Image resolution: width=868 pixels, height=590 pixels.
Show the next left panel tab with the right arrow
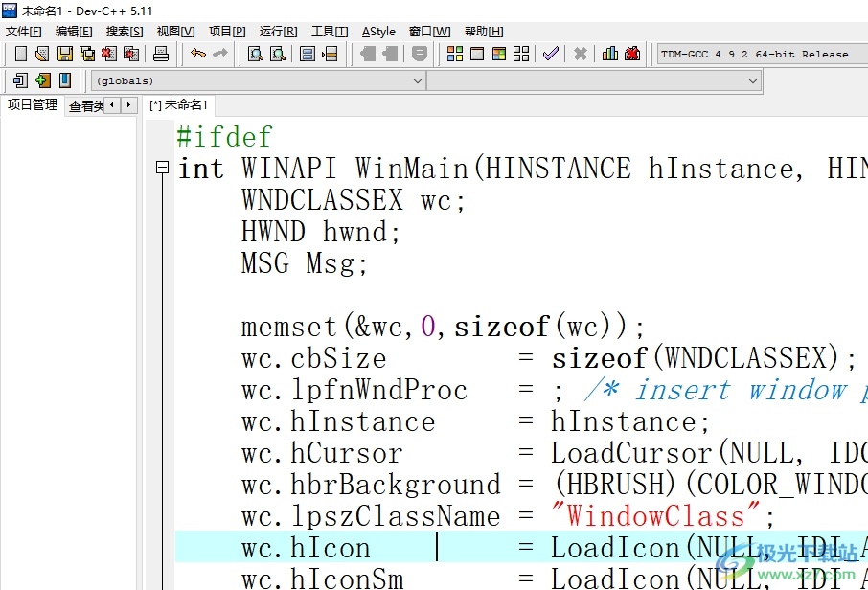(x=129, y=104)
